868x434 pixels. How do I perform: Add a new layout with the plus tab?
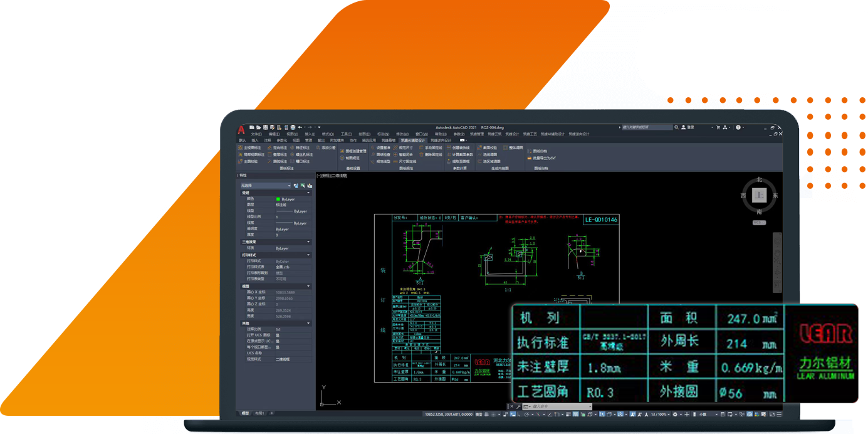coord(271,413)
